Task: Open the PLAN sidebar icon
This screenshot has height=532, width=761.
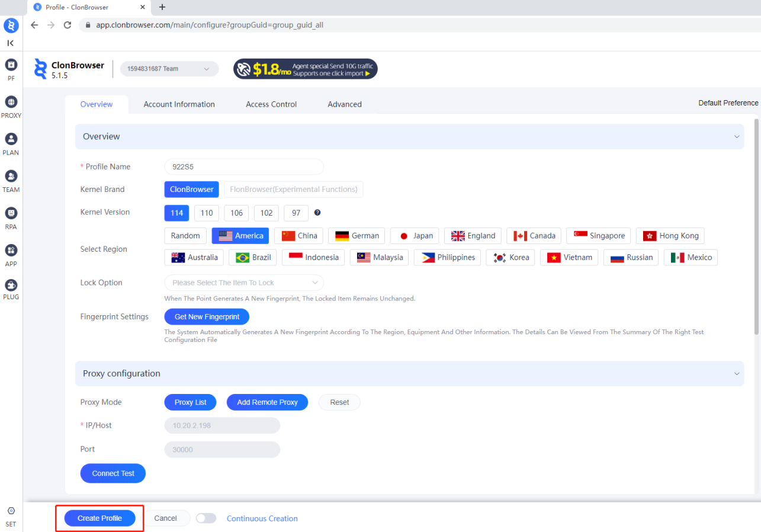Action: click(11, 139)
